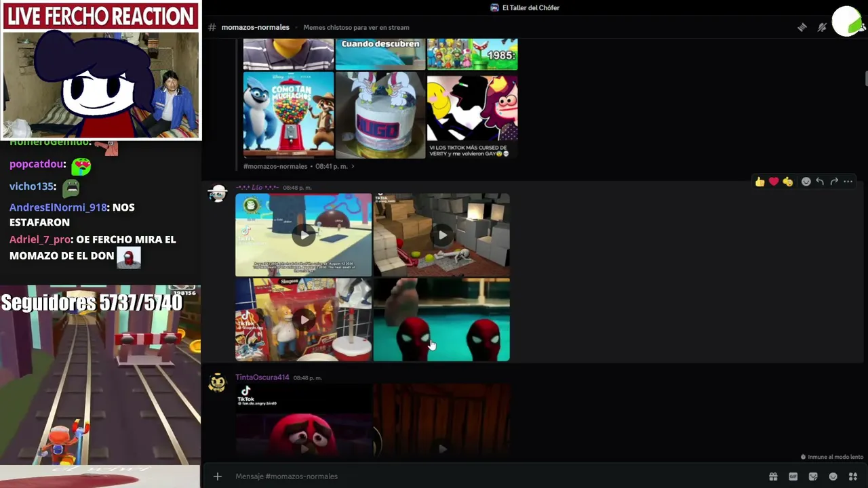Play the SpongeBob beach video
868x488 pixels.
pyautogui.click(x=303, y=235)
